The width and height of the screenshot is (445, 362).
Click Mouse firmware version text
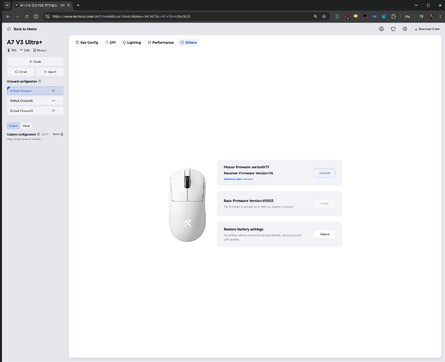coord(246,167)
